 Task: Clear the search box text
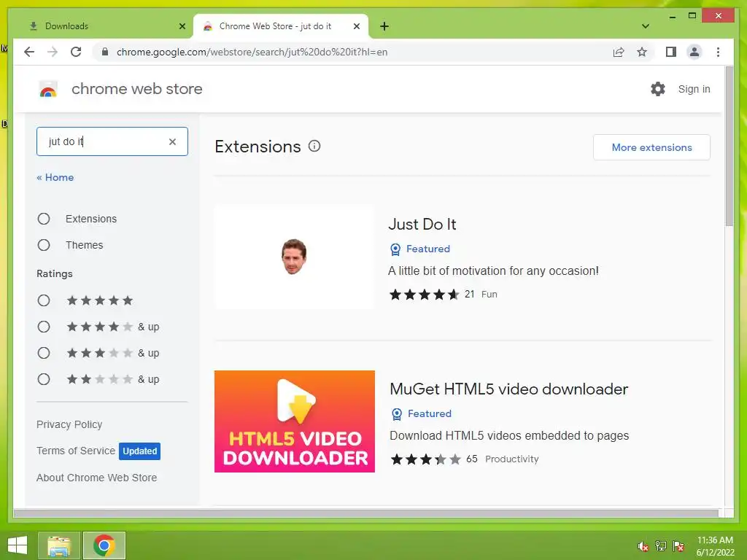(172, 141)
